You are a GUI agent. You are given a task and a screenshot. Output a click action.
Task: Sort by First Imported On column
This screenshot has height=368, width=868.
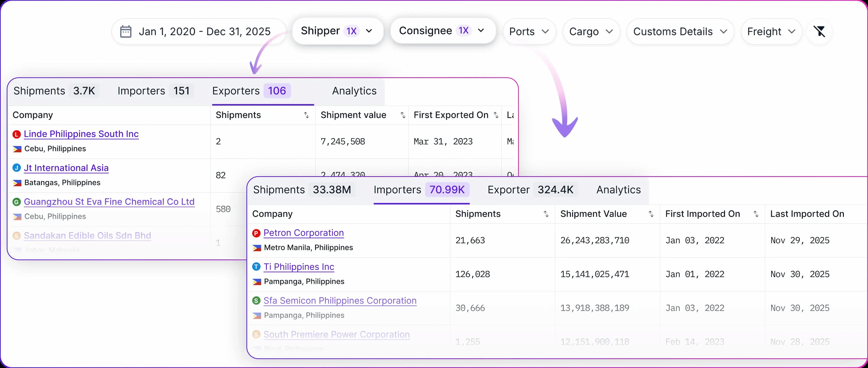(x=756, y=214)
